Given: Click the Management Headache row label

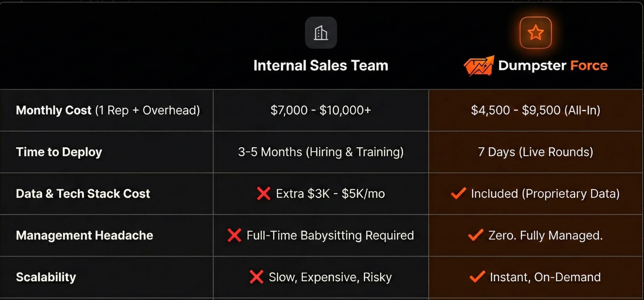Looking at the screenshot, I should 85,235.
